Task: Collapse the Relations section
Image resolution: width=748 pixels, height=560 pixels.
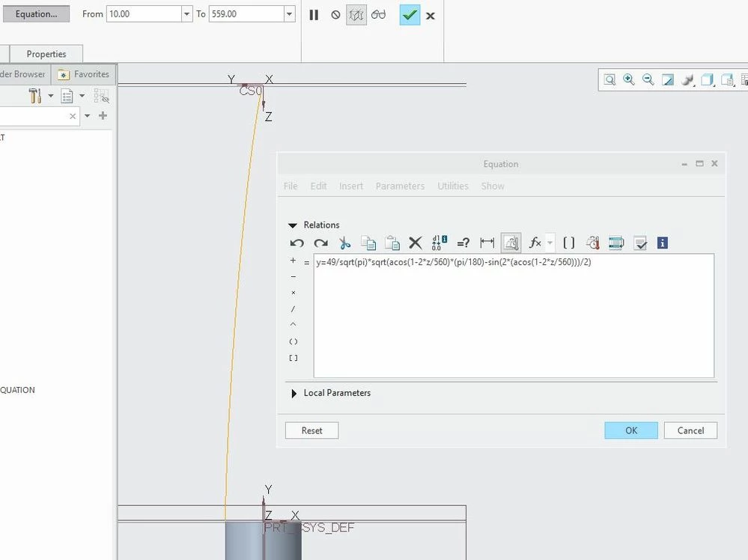Action: (x=293, y=225)
